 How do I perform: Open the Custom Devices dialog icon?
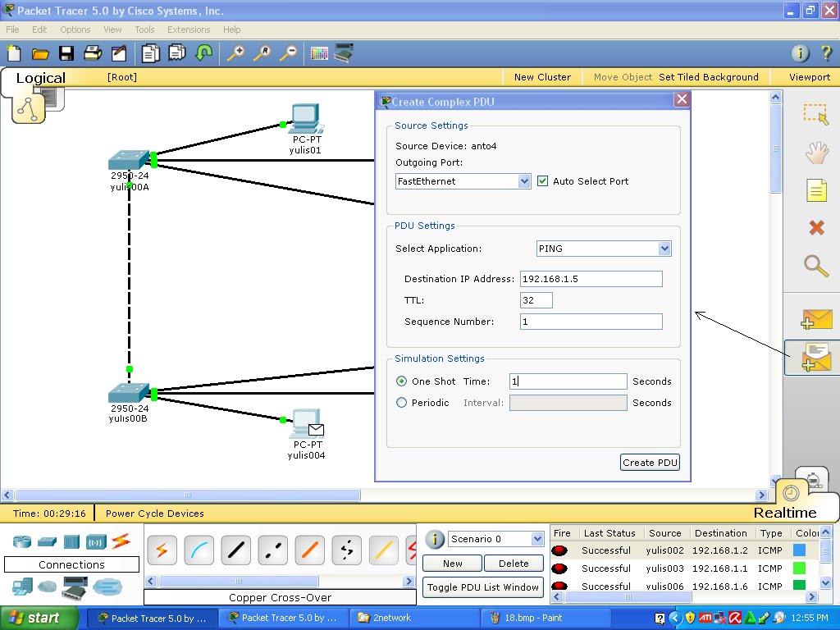pos(344,52)
